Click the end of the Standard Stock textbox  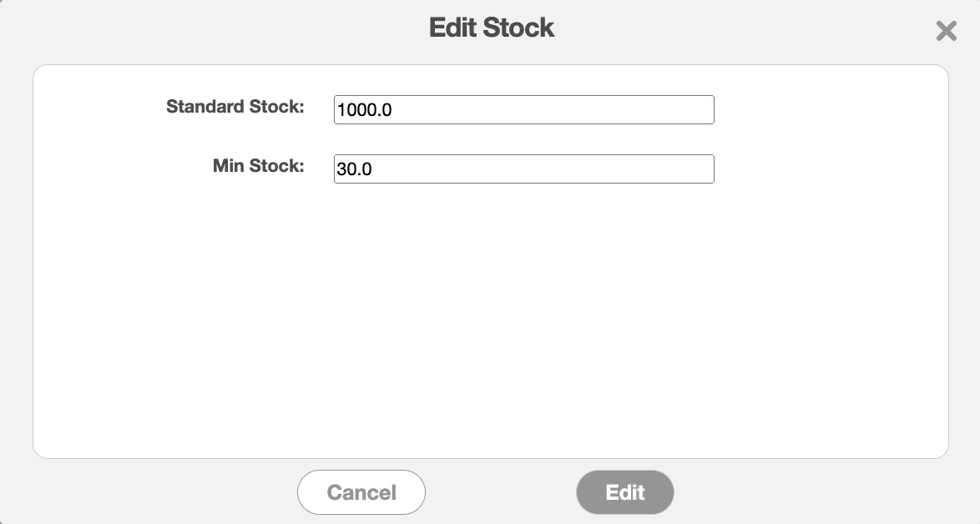[x=701, y=110]
